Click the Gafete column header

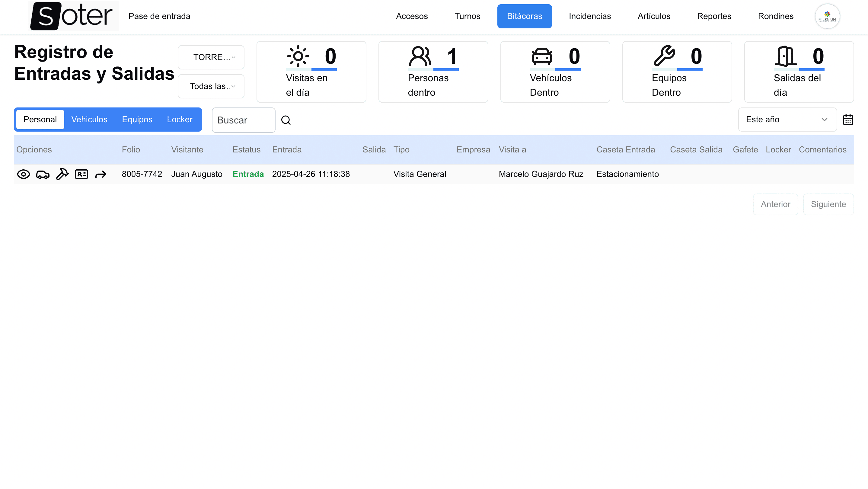tap(745, 150)
